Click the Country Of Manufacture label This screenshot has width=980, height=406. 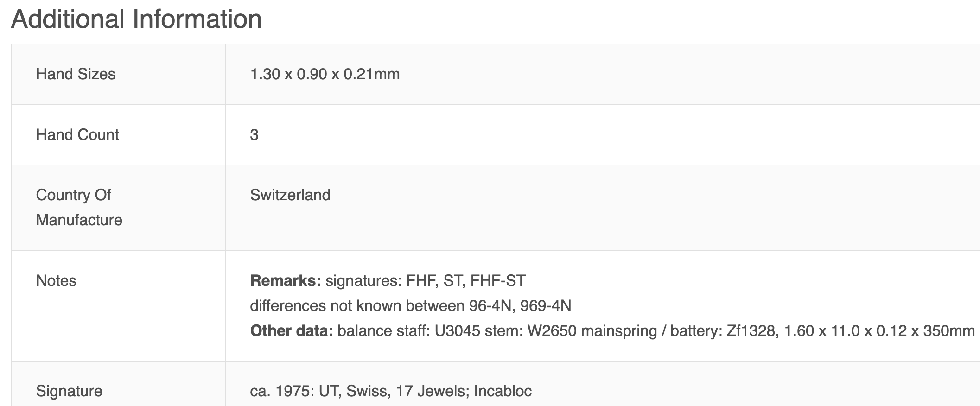(x=79, y=207)
